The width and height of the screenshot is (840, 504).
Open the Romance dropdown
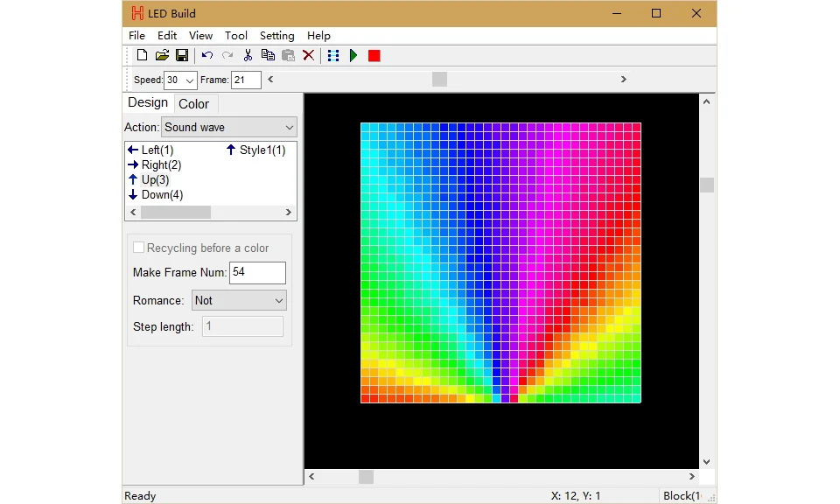click(239, 300)
